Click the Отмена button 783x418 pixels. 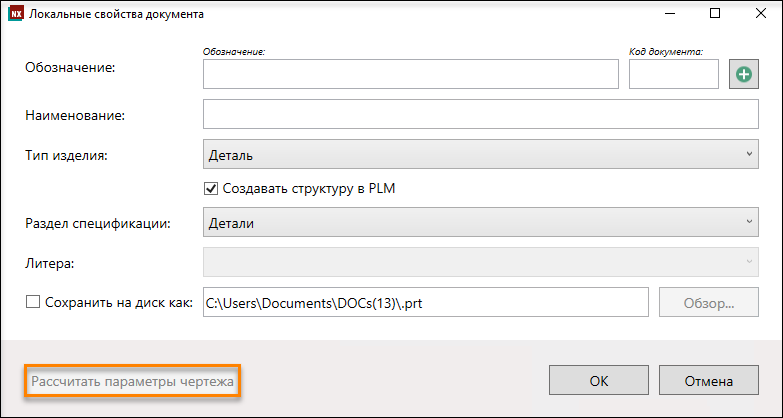[x=709, y=381]
